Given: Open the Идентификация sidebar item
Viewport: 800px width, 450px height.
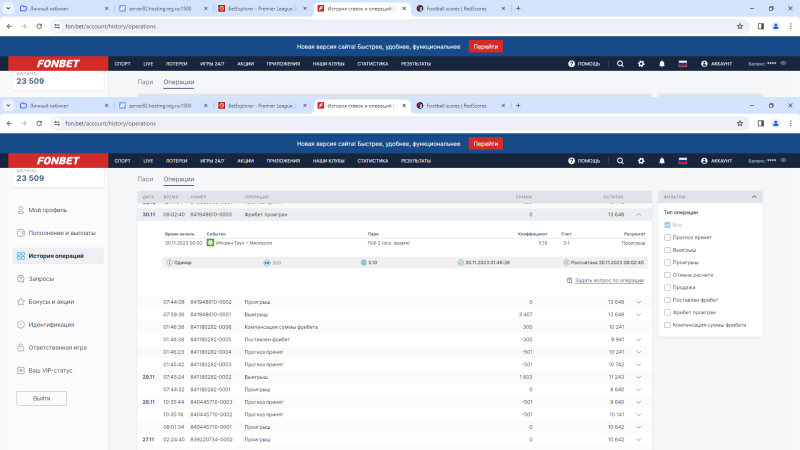Looking at the screenshot, I should point(52,324).
